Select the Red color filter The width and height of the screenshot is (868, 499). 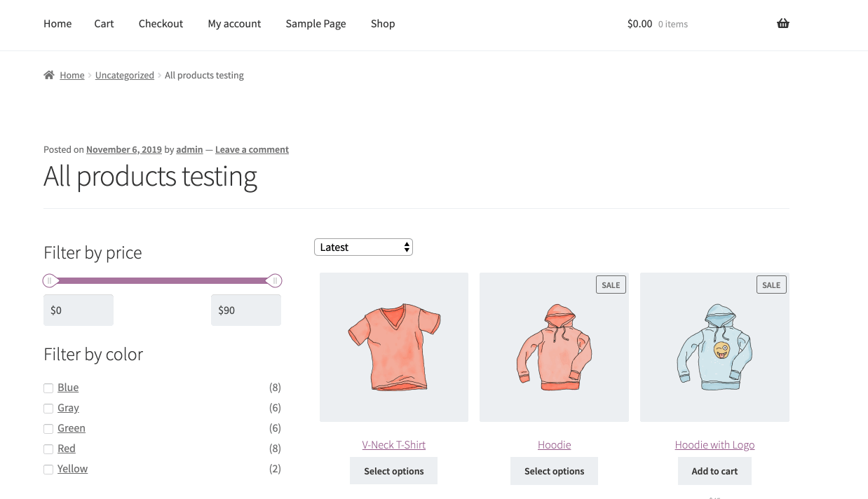pyautogui.click(x=48, y=449)
